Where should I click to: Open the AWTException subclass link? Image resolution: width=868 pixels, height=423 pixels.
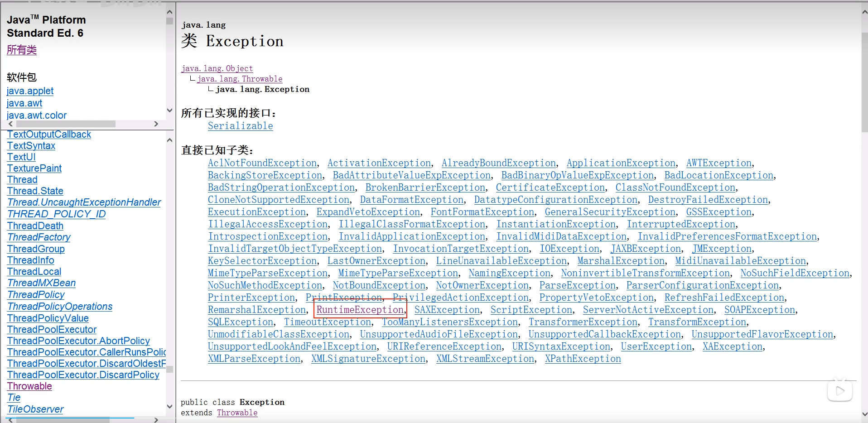[719, 163]
